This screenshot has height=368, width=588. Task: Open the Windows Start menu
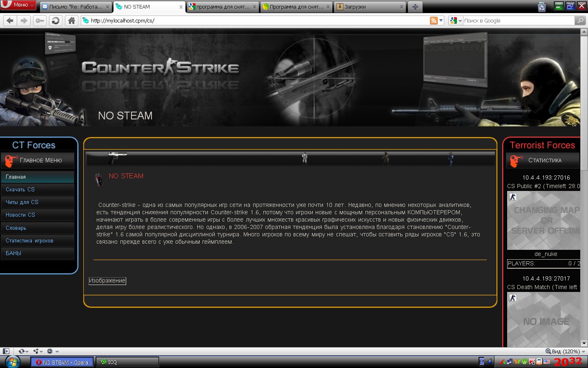point(12,362)
